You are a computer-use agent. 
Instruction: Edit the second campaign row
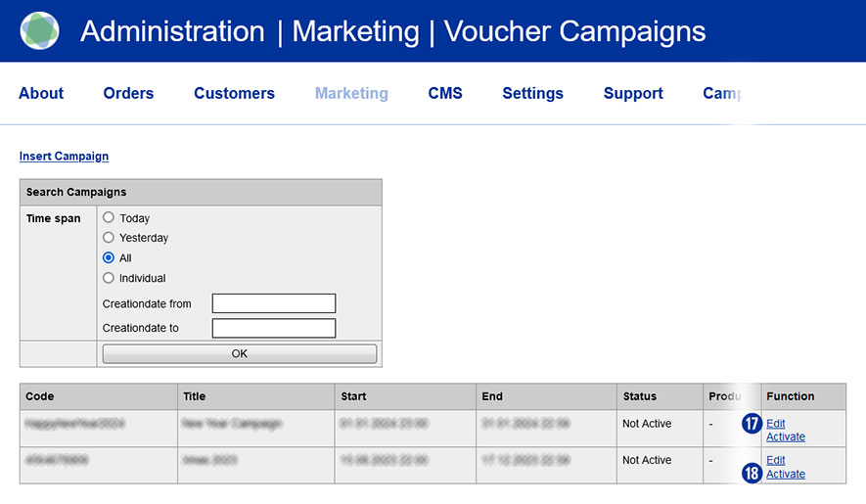[x=775, y=460]
